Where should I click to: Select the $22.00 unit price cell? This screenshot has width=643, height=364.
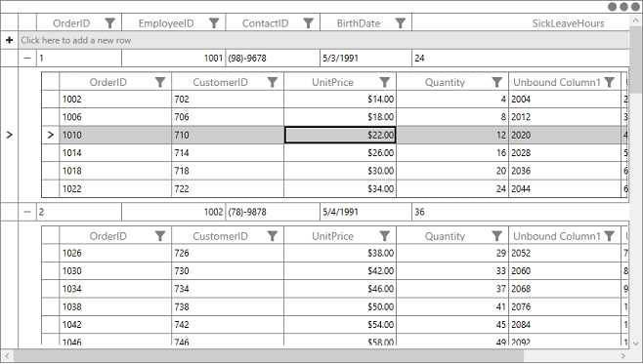click(x=340, y=135)
